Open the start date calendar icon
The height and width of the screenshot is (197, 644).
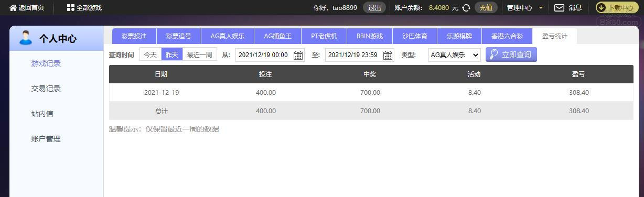click(298, 55)
